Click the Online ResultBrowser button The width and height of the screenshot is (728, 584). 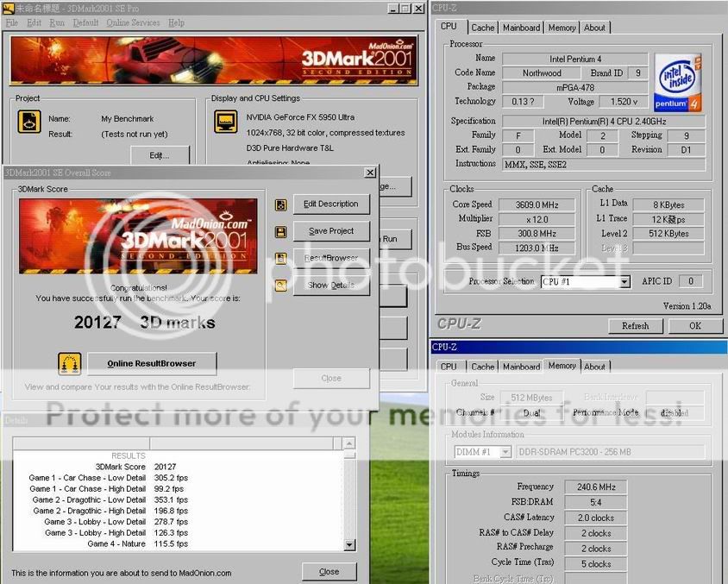[151, 363]
